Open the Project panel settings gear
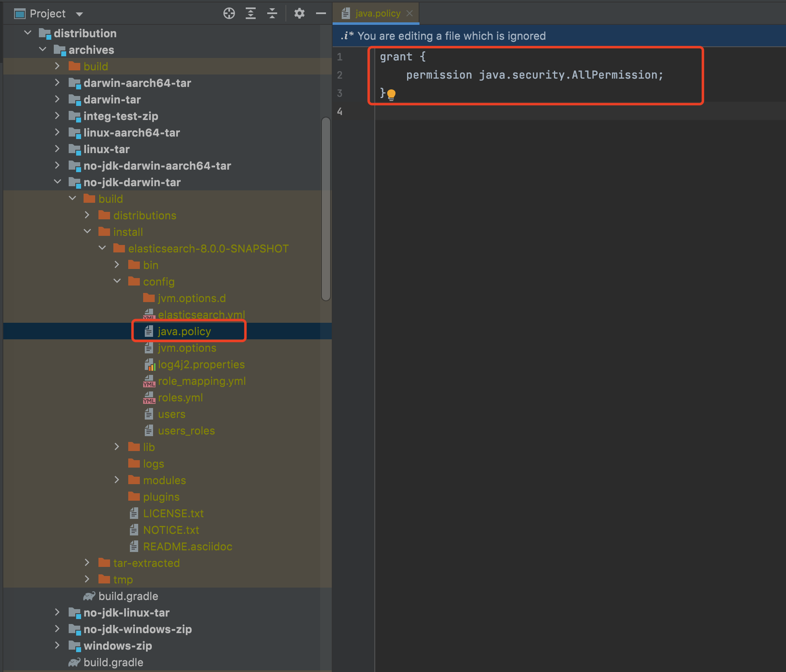 299,14
